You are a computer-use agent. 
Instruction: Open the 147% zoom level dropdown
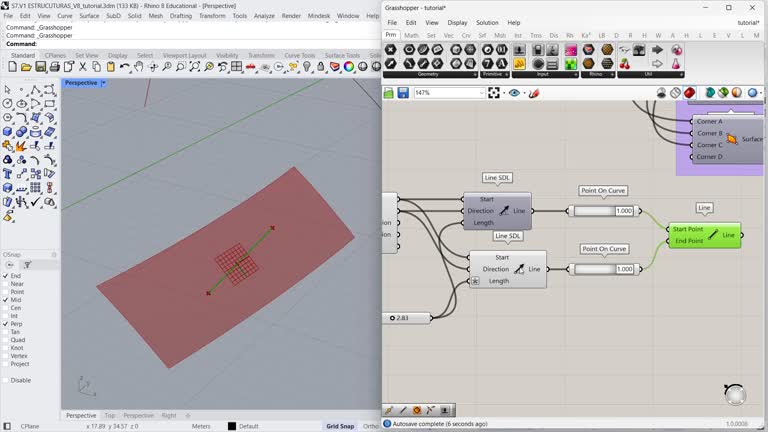[x=480, y=93]
